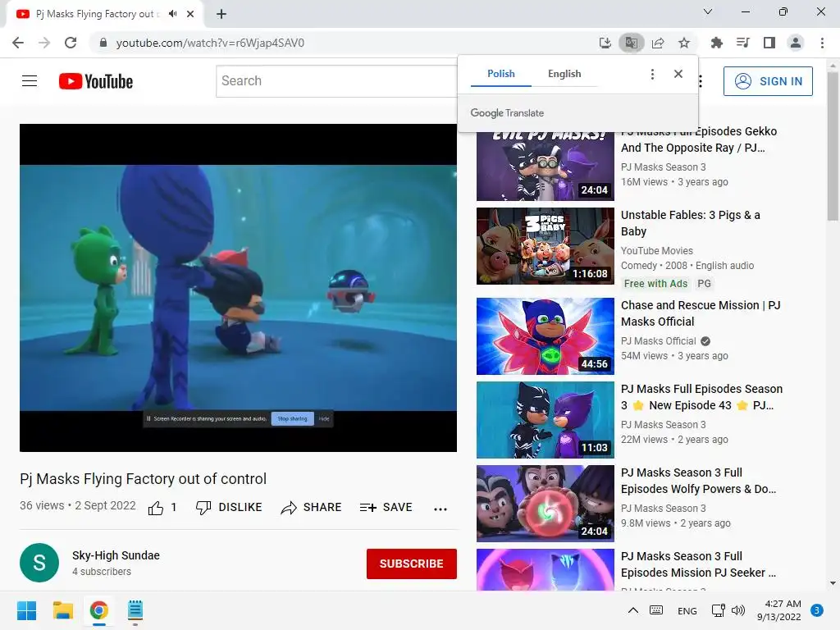Image resolution: width=840 pixels, height=630 pixels.
Task: Open the clock showing 4:27 AM
Action: 779,610
